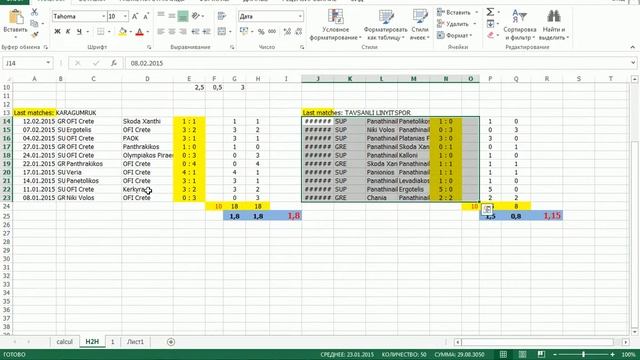Screen dimensions: 640x360
Task: Increase indent in alignment group
Action: [x=207, y=31]
